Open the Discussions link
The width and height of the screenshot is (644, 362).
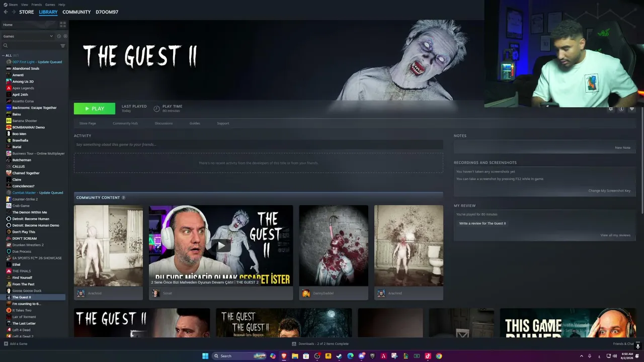pos(164,123)
